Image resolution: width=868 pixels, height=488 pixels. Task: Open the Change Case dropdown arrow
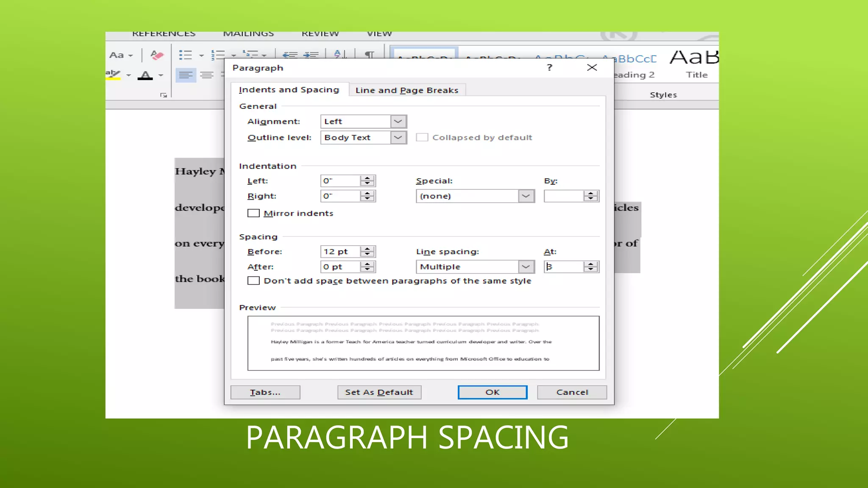click(x=131, y=55)
